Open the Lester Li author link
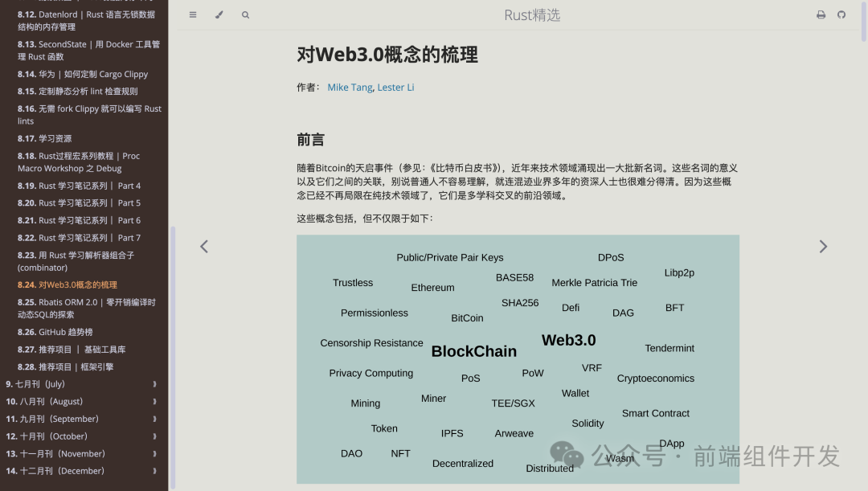868x491 pixels. pyautogui.click(x=395, y=87)
